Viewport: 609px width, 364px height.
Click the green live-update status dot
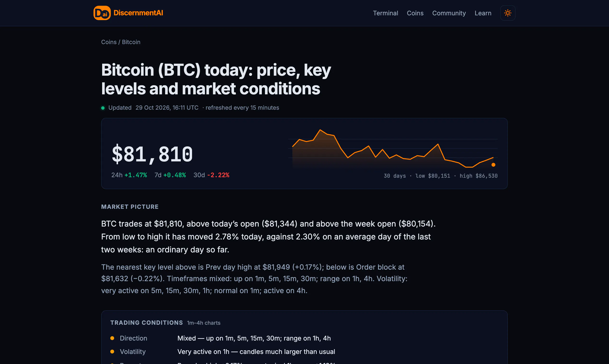click(103, 108)
